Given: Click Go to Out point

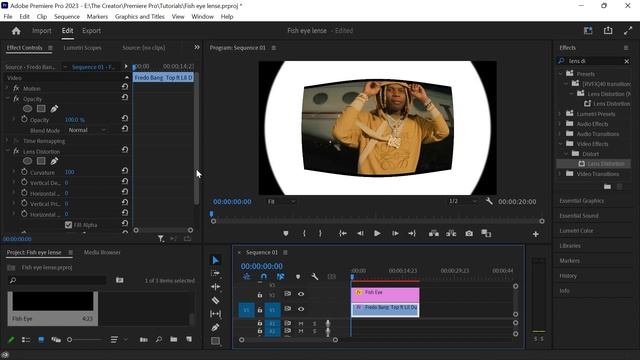Looking at the screenshot, I should coord(412,233).
